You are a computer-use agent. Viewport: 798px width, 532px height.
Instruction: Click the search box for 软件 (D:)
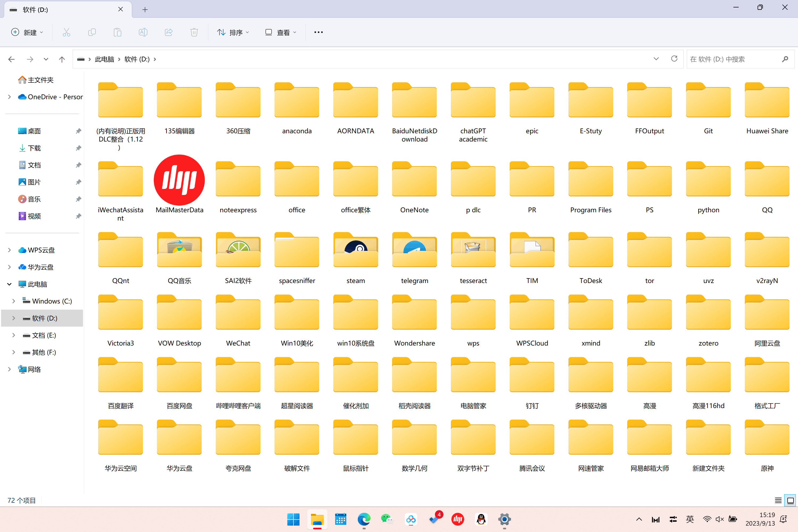coord(733,59)
